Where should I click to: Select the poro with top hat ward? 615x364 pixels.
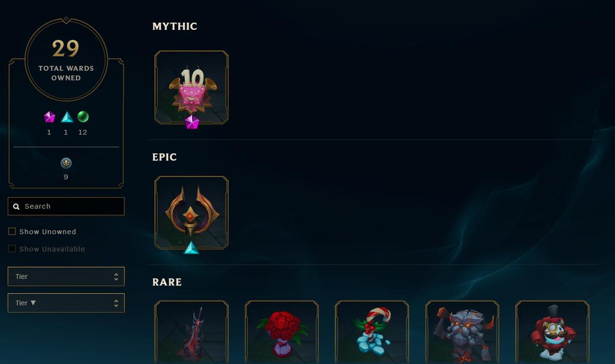click(552, 332)
